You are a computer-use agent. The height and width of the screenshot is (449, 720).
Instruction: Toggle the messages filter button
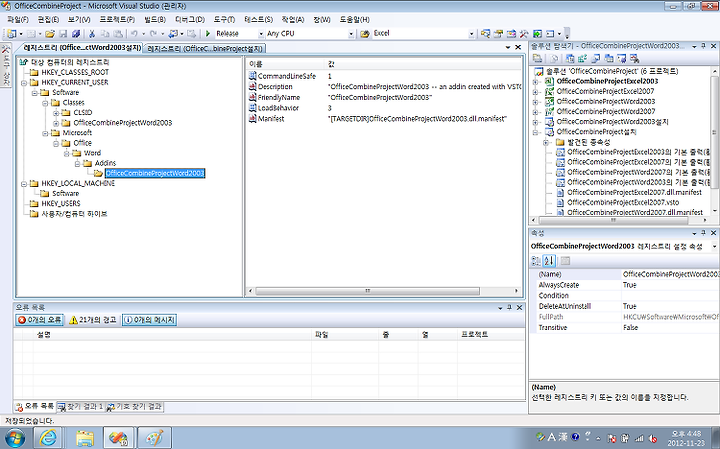[x=149, y=320]
